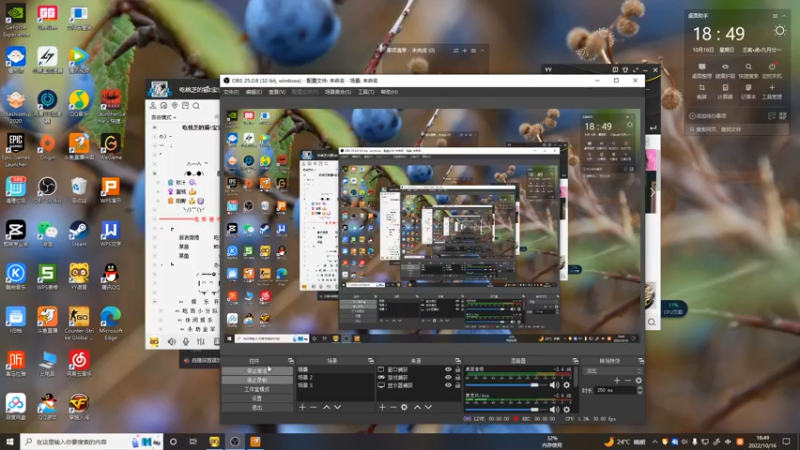Collapse the desktop assistant widget with chevron

[x=784, y=16]
